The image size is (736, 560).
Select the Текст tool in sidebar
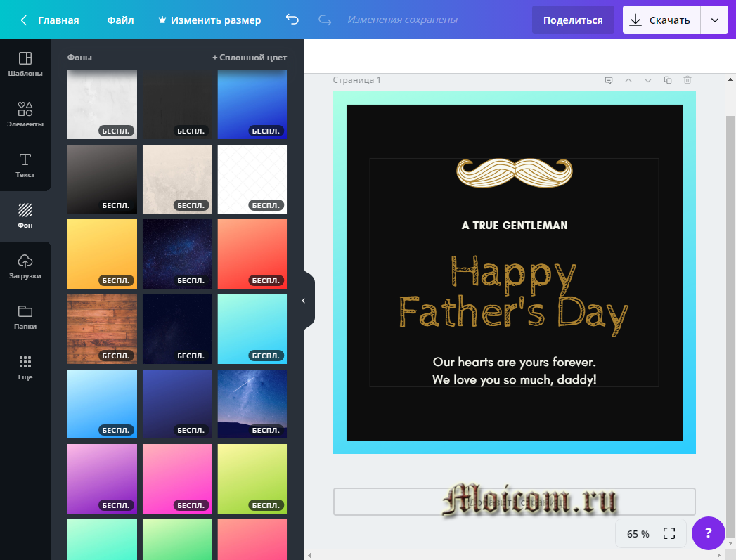pyautogui.click(x=25, y=165)
